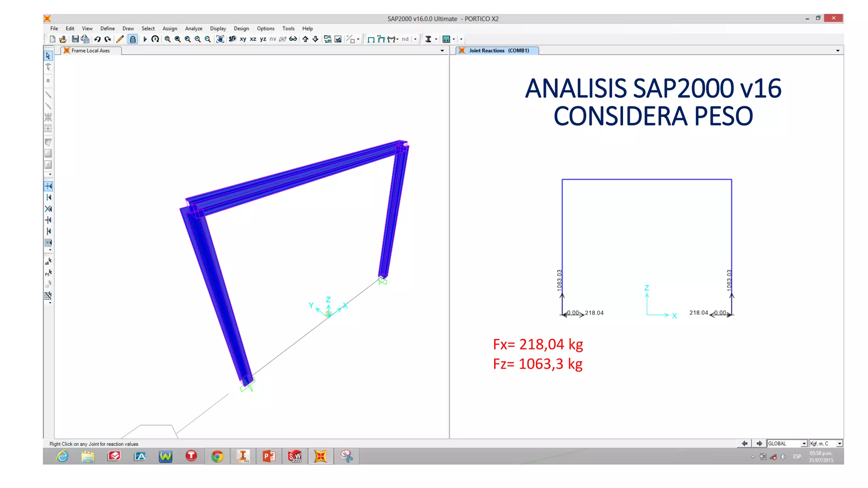Open the Display menu
The height and width of the screenshot is (488, 868).
tap(218, 28)
